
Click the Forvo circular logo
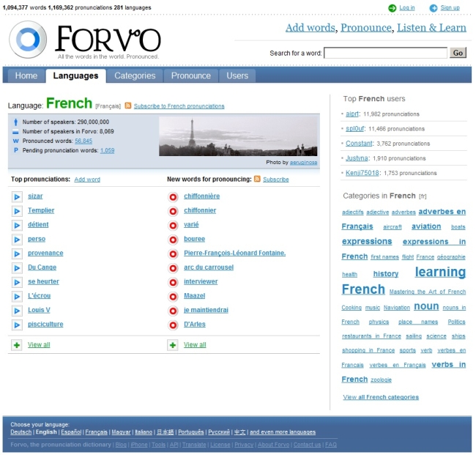click(28, 40)
